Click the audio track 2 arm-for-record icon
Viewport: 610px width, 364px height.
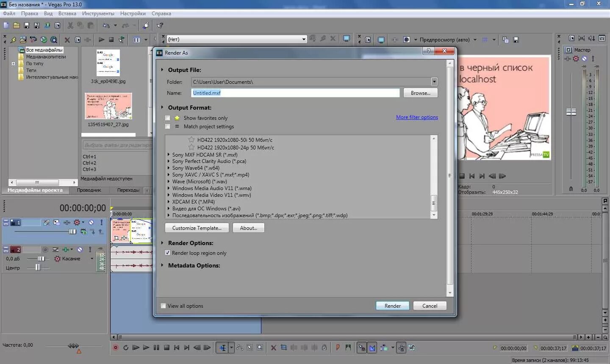[x=45, y=250]
